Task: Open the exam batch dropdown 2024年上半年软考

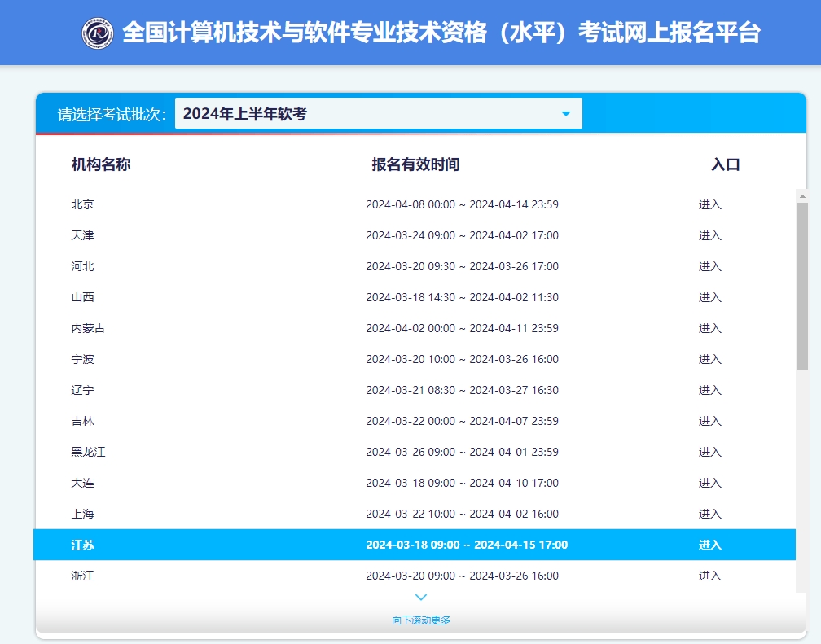Action: [x=379, y=113]
